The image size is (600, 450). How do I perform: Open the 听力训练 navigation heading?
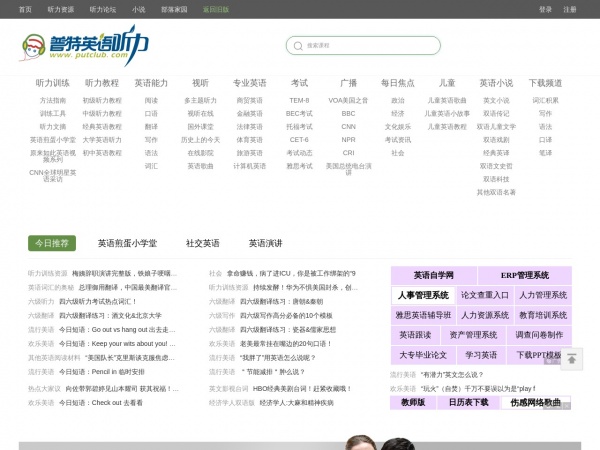[53, 83]
